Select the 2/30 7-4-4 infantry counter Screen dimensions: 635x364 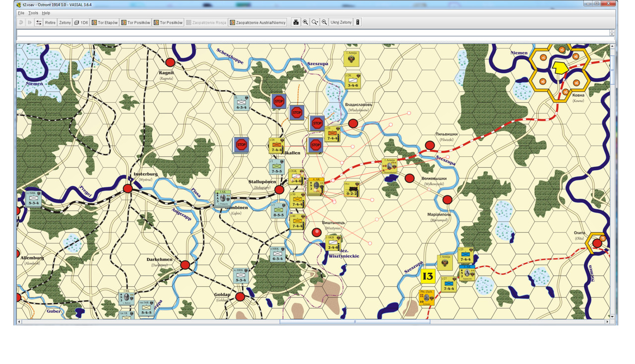coord(297,200)
